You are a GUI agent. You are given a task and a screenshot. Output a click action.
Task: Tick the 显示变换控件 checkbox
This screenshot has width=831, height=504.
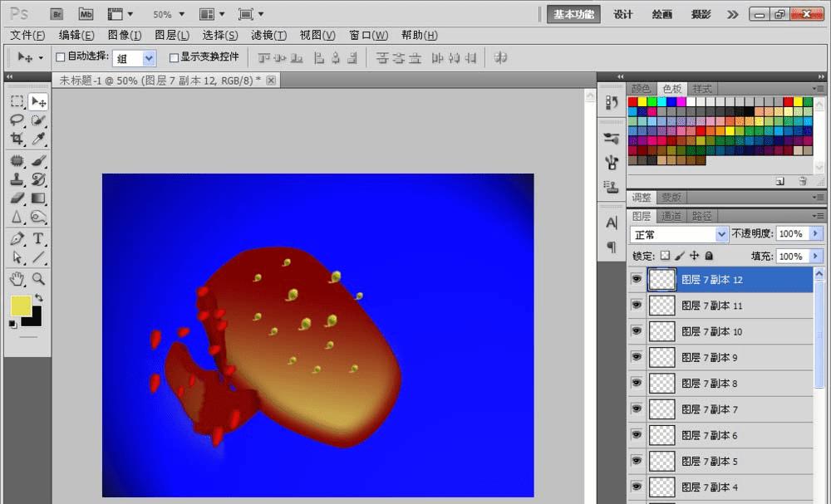tap(174, 57)
